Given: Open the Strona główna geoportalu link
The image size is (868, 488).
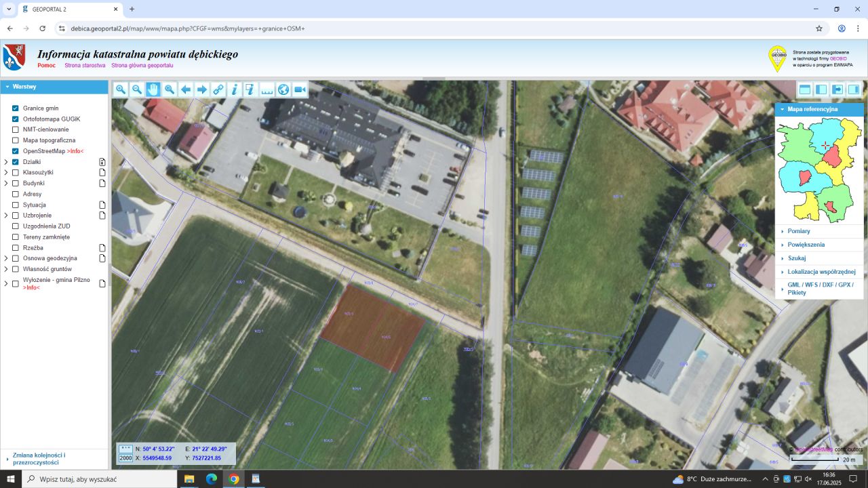Looking at the screenshot, I should [x=142, y=66].
